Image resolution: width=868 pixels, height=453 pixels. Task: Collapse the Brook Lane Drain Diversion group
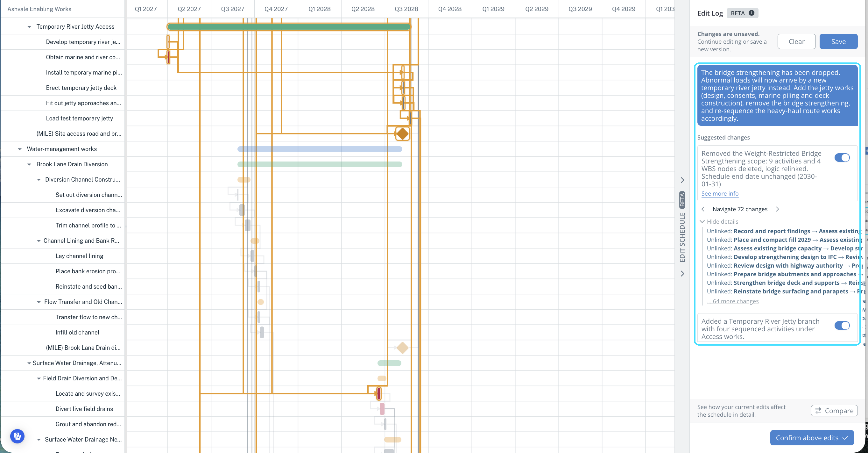[x=29, y=164]
